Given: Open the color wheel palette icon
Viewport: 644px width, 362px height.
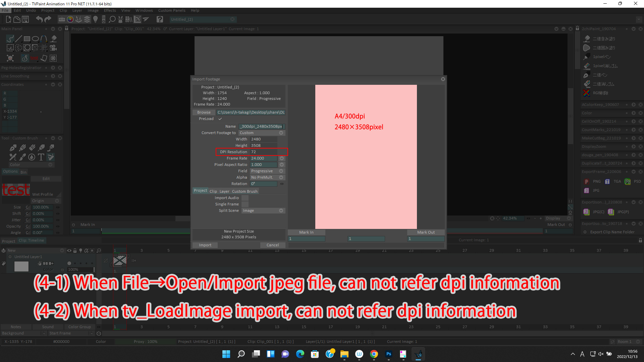Looking at the screenshot, I should [x=70, y=19].
